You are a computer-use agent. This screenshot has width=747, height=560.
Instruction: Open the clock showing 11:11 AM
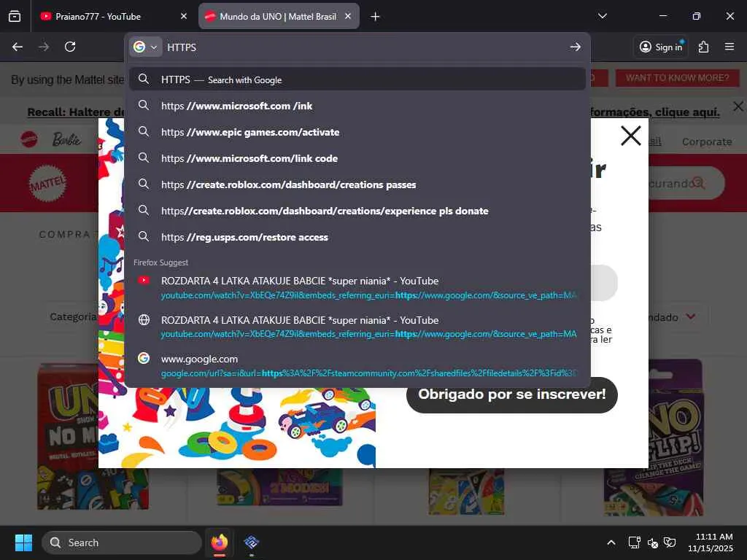(x=710, y=542)
